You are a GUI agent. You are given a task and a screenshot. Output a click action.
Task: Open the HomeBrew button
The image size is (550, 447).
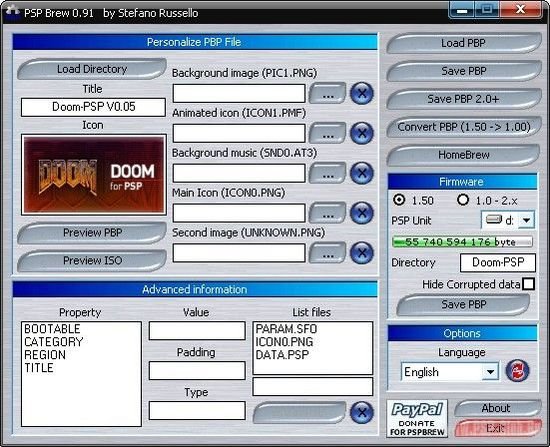[x=464, y=155]
